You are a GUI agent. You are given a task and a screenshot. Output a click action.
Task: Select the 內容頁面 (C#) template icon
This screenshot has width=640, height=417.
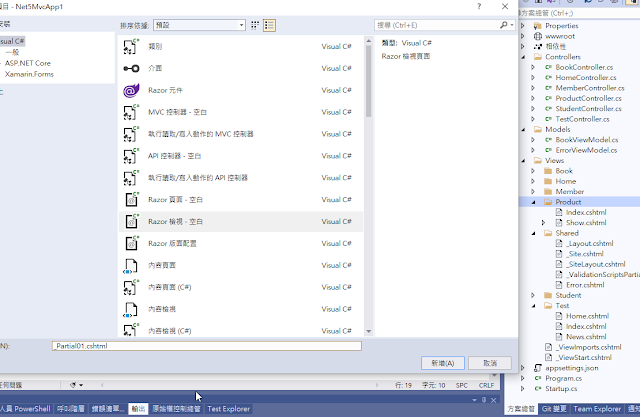(131, 287)
